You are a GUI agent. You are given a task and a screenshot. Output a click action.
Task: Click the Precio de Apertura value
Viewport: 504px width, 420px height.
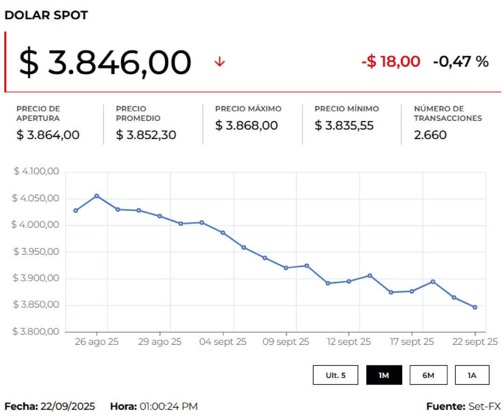48,135
